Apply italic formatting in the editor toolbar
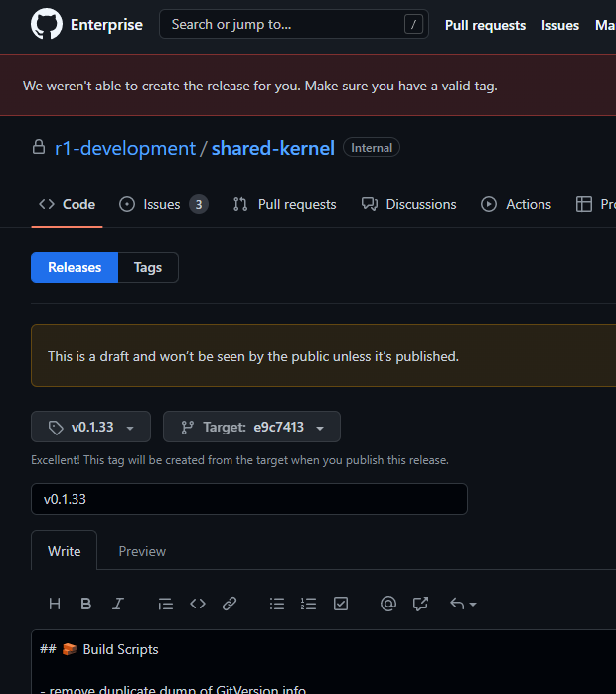Image resolution: width=616 pixels, height=694 pixels. (118, 604)
